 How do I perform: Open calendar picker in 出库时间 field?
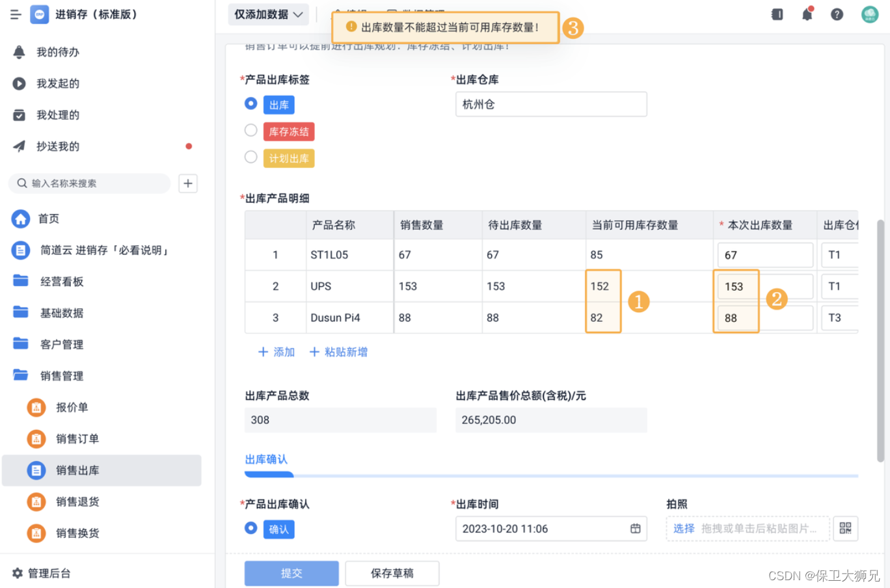point(636,529)
